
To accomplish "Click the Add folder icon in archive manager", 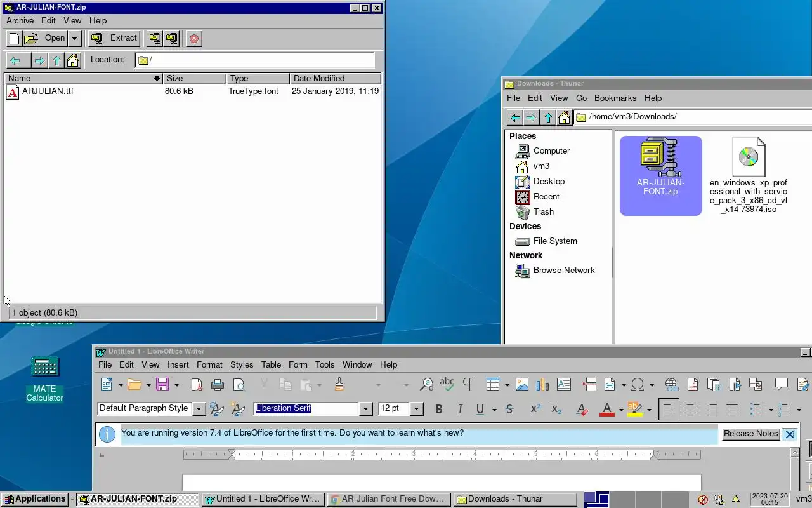I will pyautogui.click(x=172, y=39).
